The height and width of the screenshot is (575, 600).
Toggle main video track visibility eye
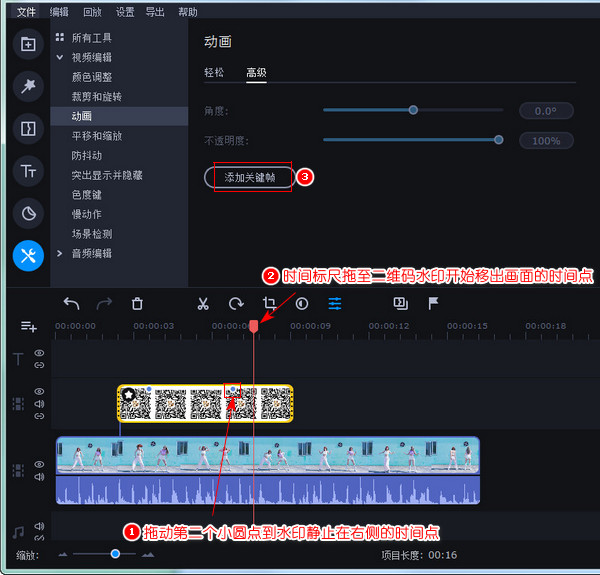39,464
